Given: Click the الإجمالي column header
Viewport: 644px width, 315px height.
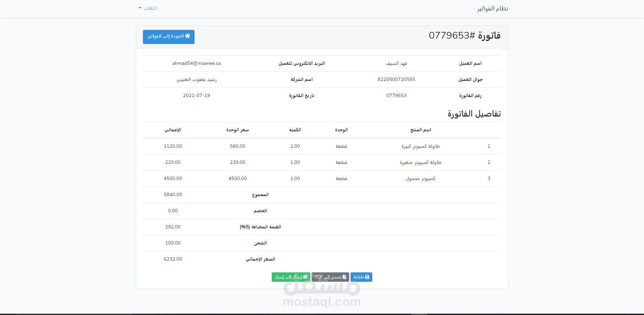Looking at the screenshot, I should (x=173, y=130).
